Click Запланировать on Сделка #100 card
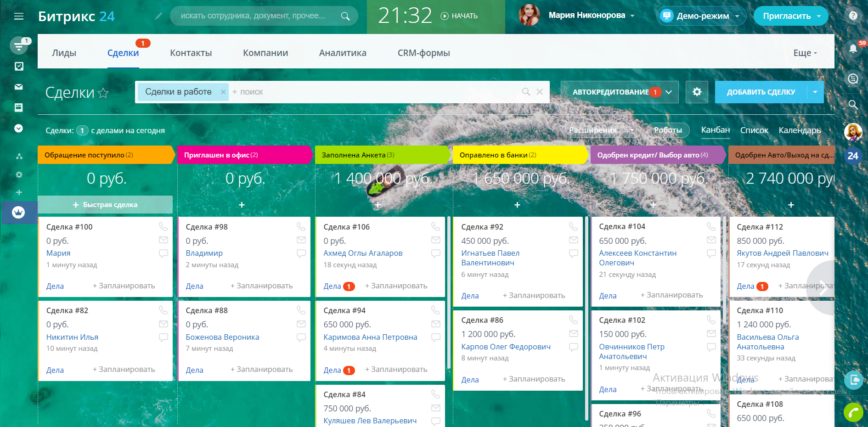The image size is (868, 427). coord(124,286)
